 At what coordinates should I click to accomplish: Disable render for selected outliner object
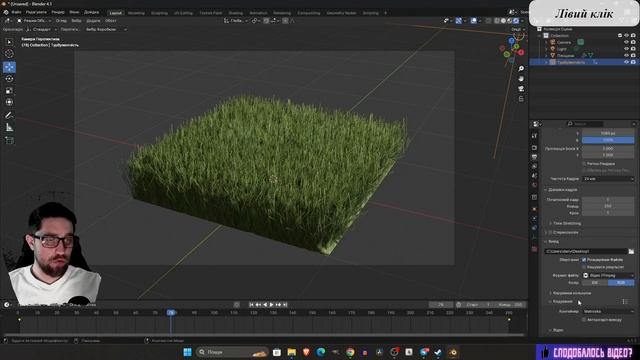point(633,62)
